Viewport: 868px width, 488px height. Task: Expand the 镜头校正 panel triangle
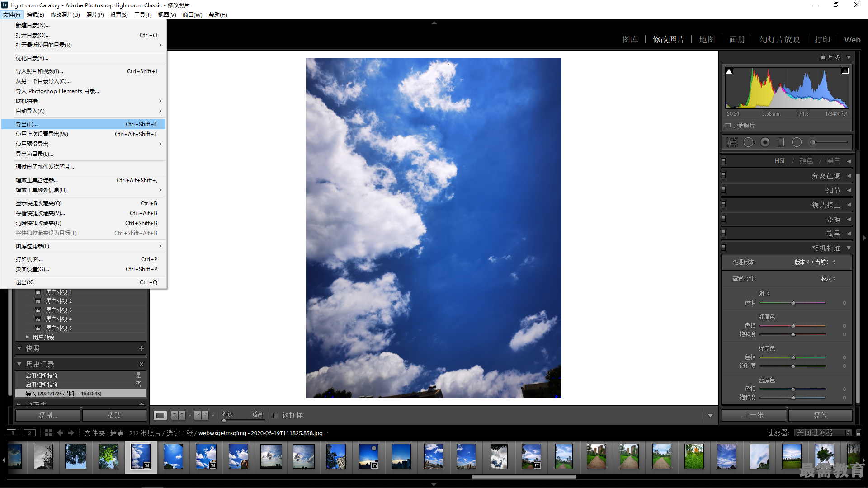[849, 205]
